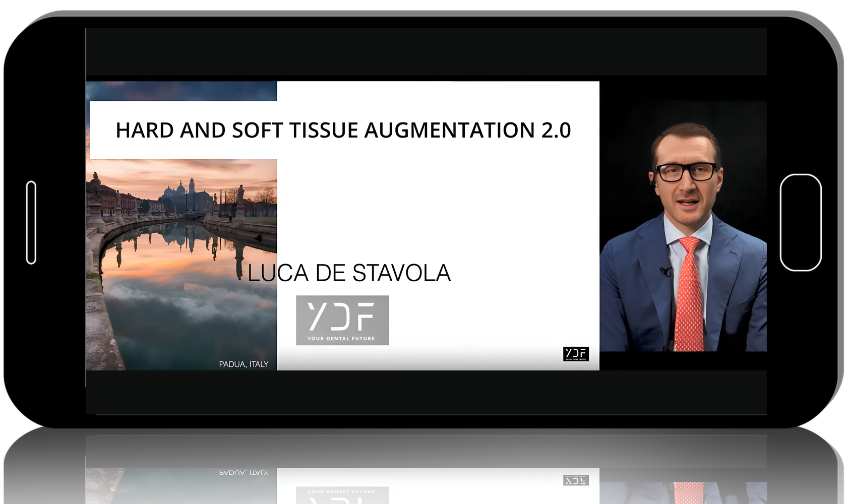The image size is (847, 504).
Task: Click the presenter's black-framed glasses
Action: (x=687, y=172)
